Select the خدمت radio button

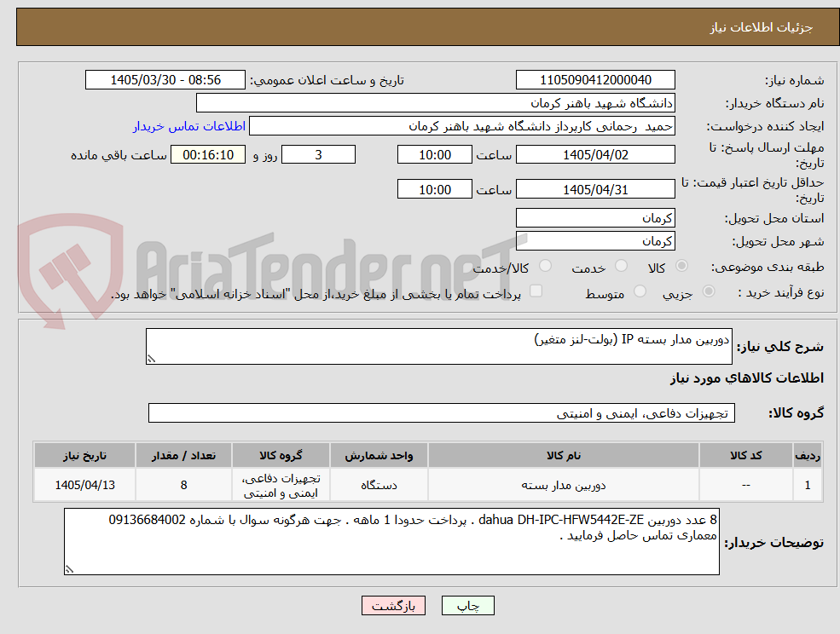(x=622, y=266)
